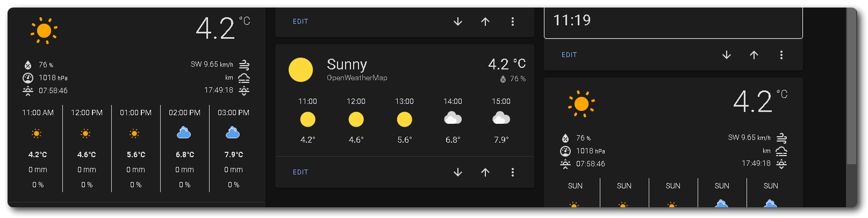Screen dimensions: 868x218
Task: Move the Sunny OpenWeatherMap card down
Action: click(x=458, y=172)
